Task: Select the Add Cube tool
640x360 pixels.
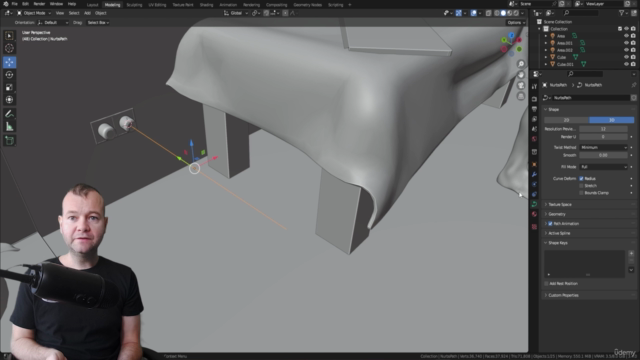Action: [x=9, y=141]
